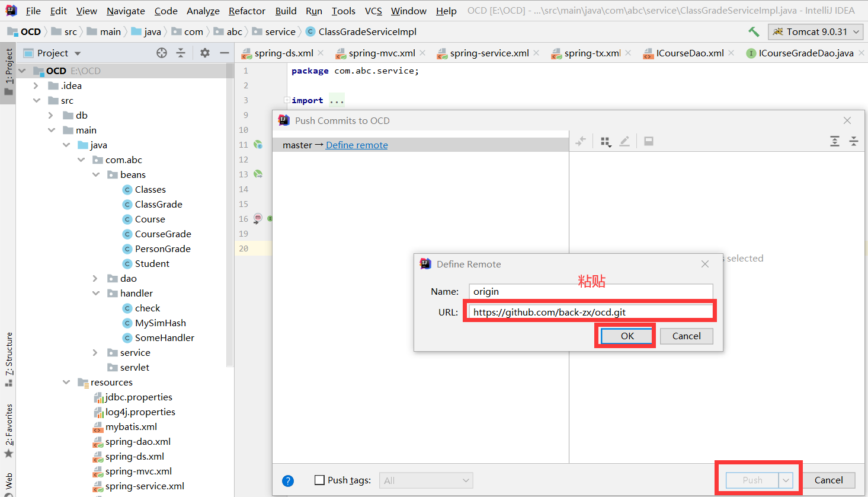Open the Push button dropdown arrow
This screenshot has width=868, height=497.
786,480
